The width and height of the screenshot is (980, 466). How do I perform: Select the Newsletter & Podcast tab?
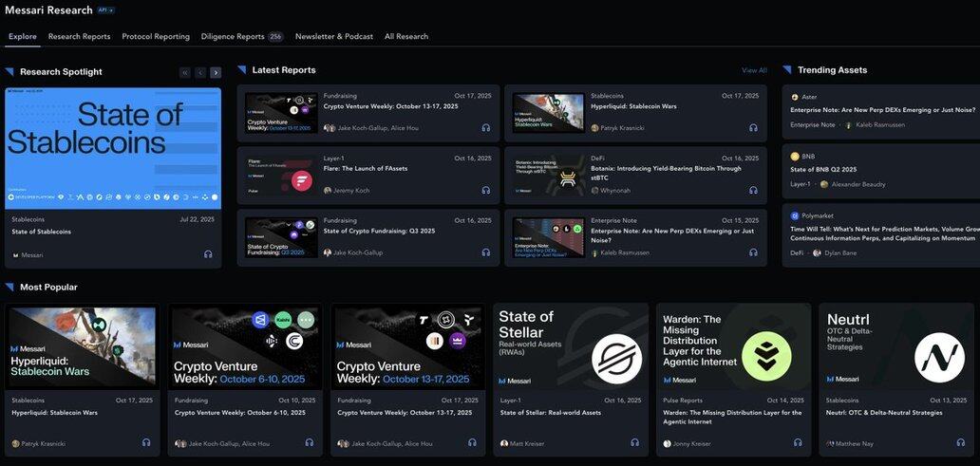(x=333, y=36)
